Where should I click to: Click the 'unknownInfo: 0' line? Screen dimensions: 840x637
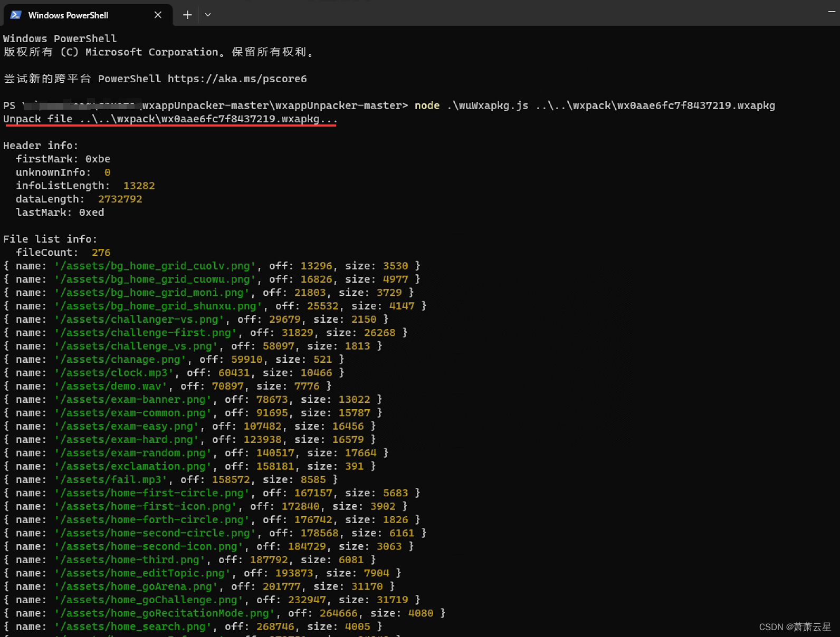63,172
